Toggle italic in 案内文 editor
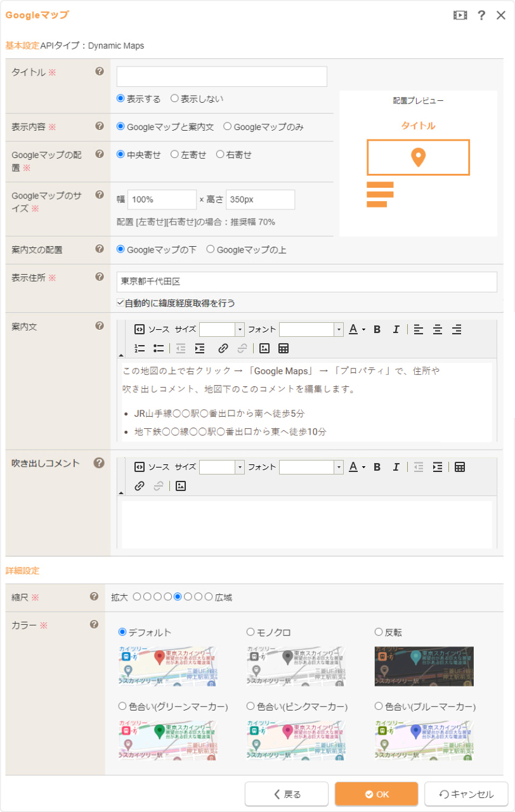Image resolution: width=515 pixels, height=812 pixels. 396,329
